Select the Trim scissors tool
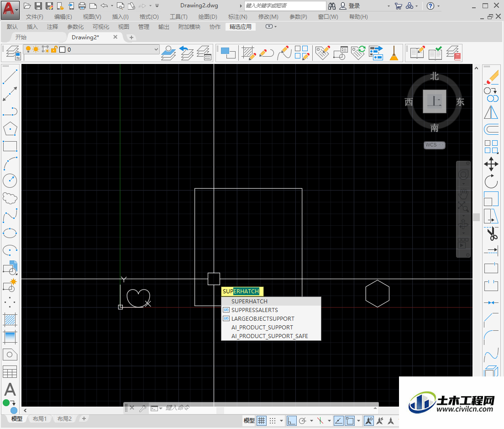Viewport: 504px width, 429px height. [491, 233]
